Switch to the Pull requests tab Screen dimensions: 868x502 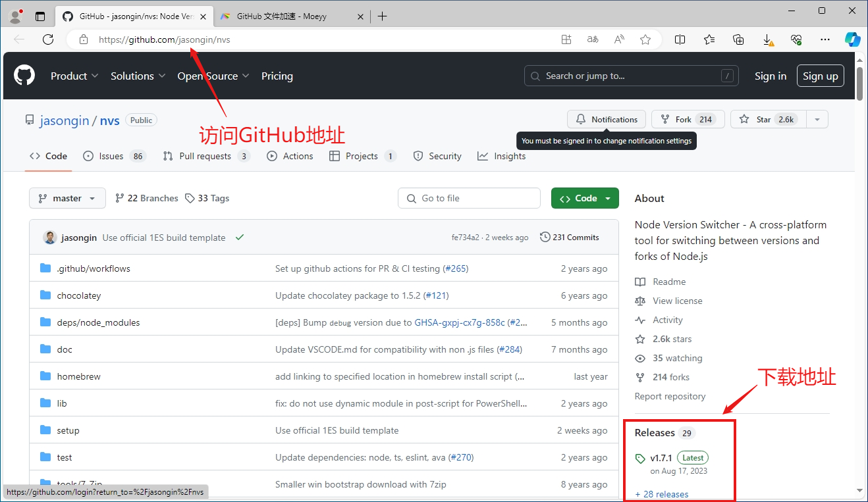point(206,156)
